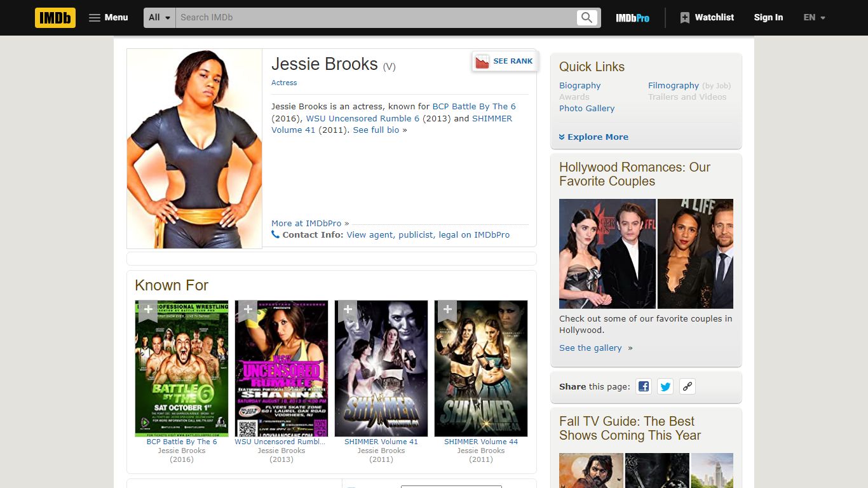Click the SEE RANK chart button
Image resolution: width=868 pixels, height=488 pixels.
pyautogui.click(x=505, y=61)
